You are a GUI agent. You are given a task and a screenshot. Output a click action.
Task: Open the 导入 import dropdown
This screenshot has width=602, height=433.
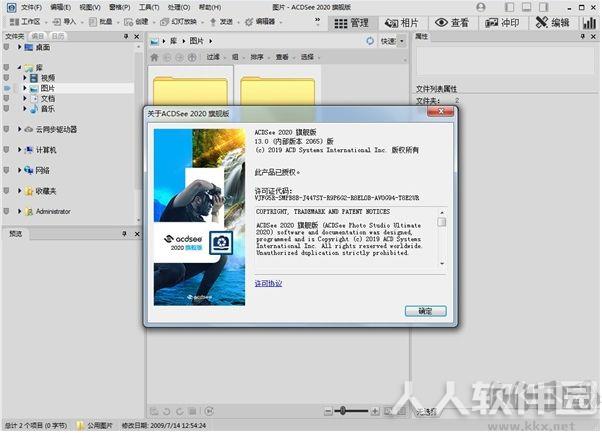[x=68, y=22]
